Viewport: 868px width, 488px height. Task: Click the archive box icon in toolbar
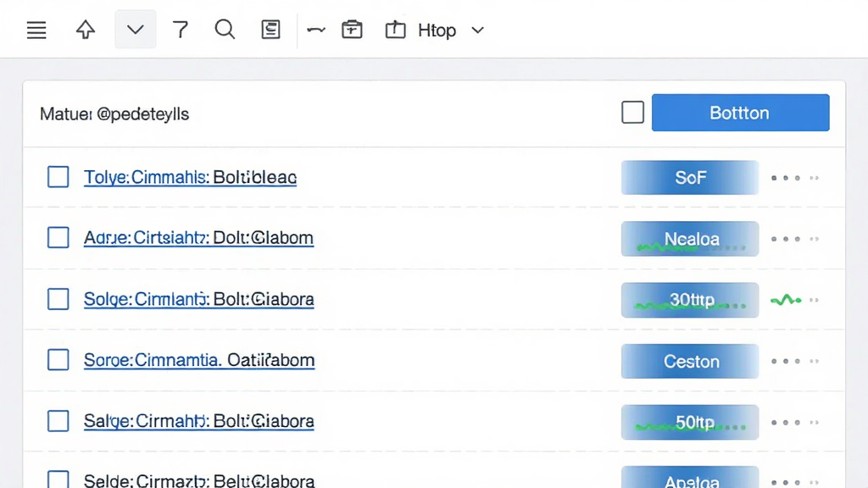coord(352,30)
